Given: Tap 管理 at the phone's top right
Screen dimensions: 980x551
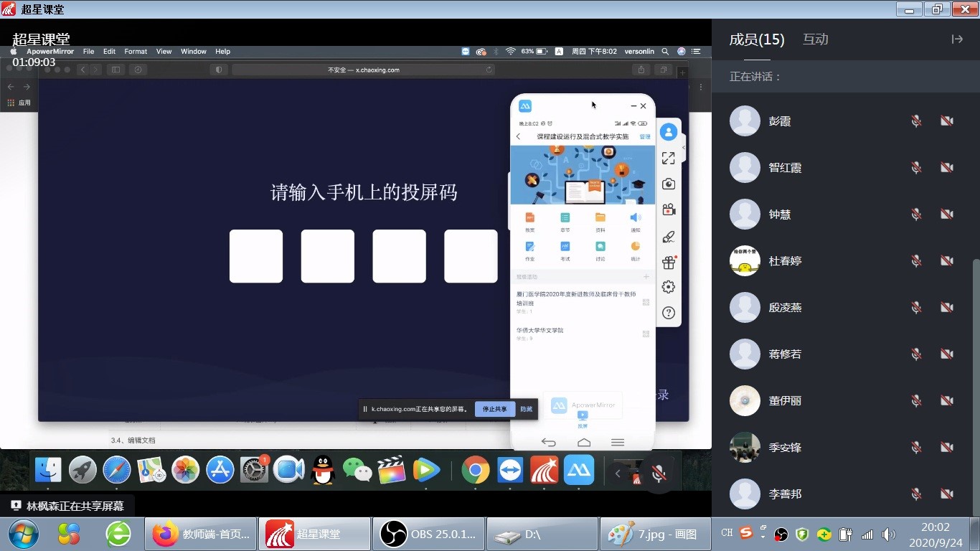Looking at the screenshot, I should 645,136.
